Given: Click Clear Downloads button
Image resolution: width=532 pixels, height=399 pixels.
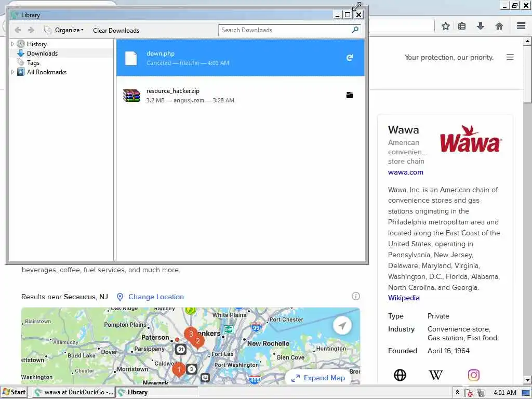Looking at the screenshot, I should (x=116, y=30).
